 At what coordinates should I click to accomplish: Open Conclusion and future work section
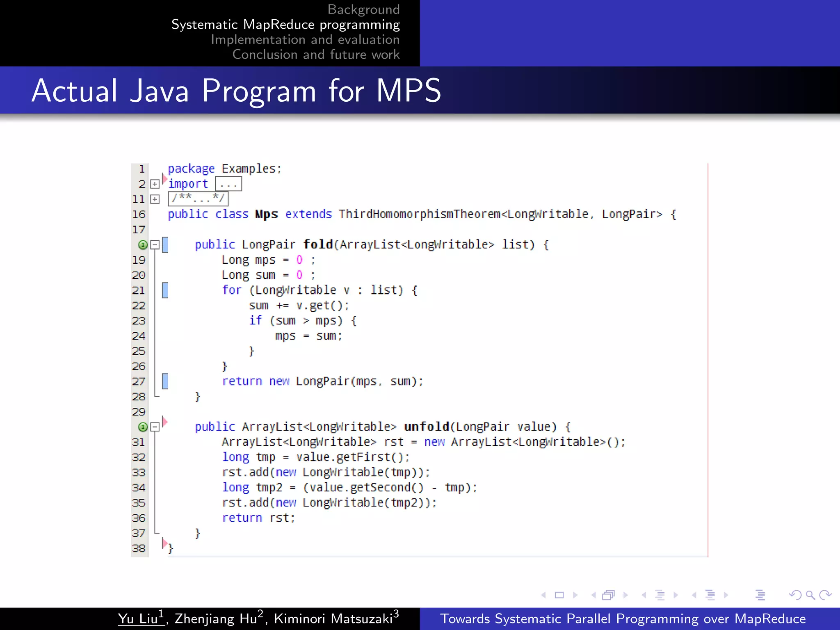pyautogui.click(x=316, y=55)
